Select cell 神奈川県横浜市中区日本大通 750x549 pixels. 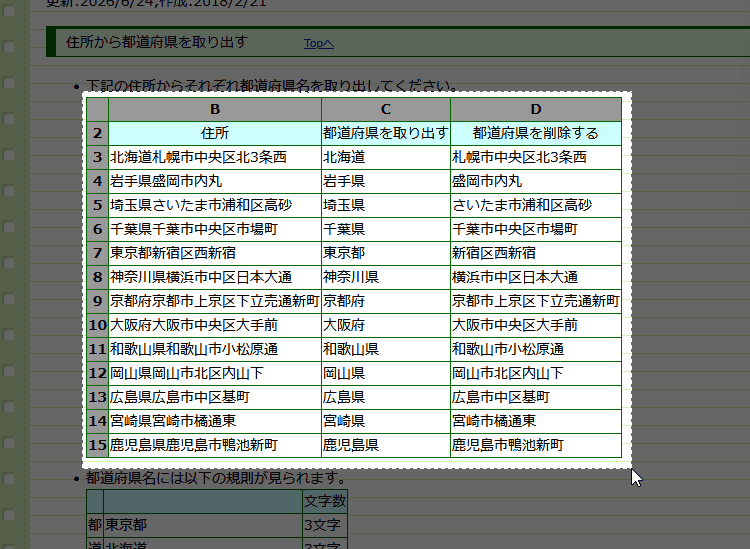pyautogui.click(x=215, y=277)
